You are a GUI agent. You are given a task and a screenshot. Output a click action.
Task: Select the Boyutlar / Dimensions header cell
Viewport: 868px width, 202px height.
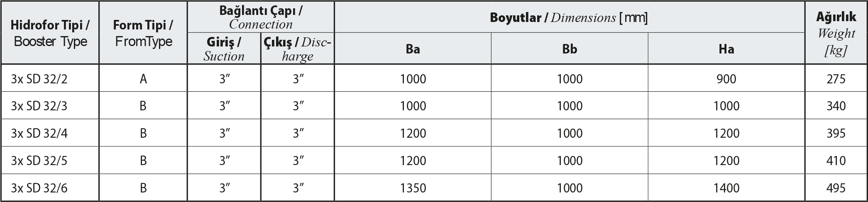(569, 17)
